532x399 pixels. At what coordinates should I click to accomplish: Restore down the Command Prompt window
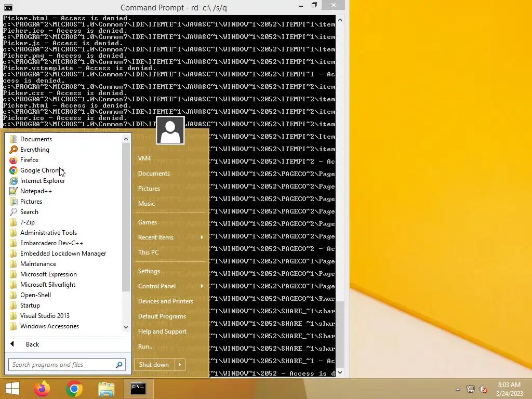pyautogui.click(x=314, y=5)
